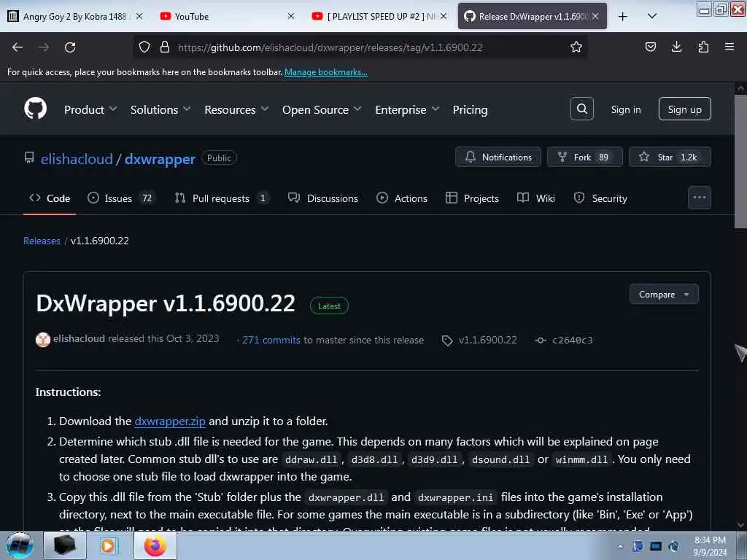Close the Angry Goy 2 tab
This screenshot has height=560, width=747.
pyautogui.click(x=139, y=16)
